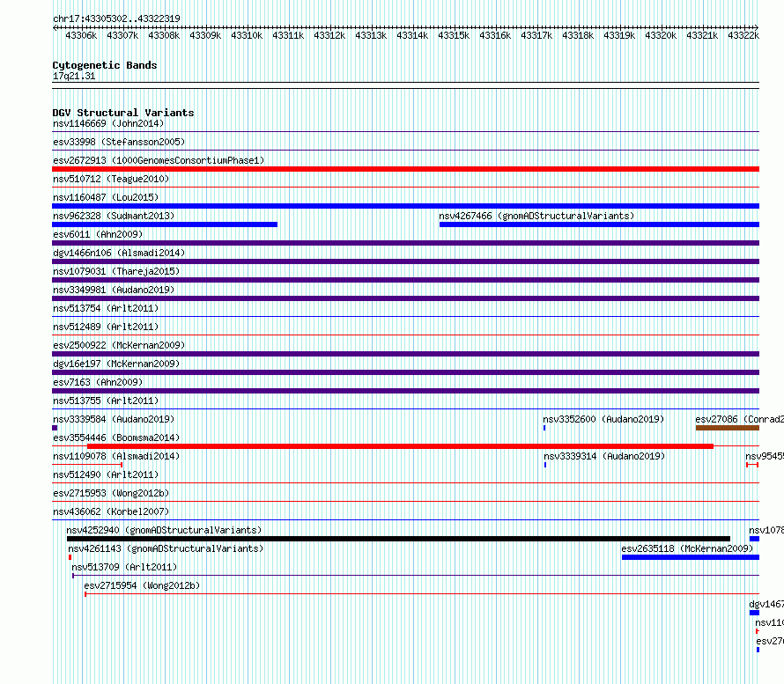Open the esv27086 (Conrad) variant label
Viewport: 784px width, 684px height.
pos(739,419)
